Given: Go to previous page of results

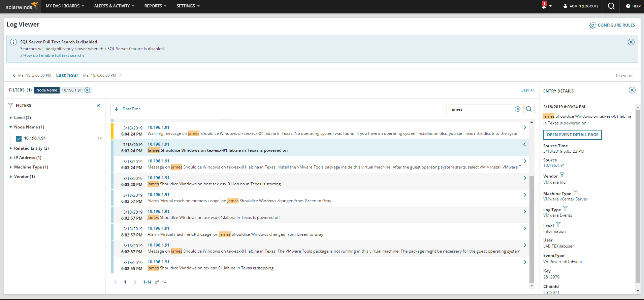Looking at the screenshot, I should click(115, 282).
